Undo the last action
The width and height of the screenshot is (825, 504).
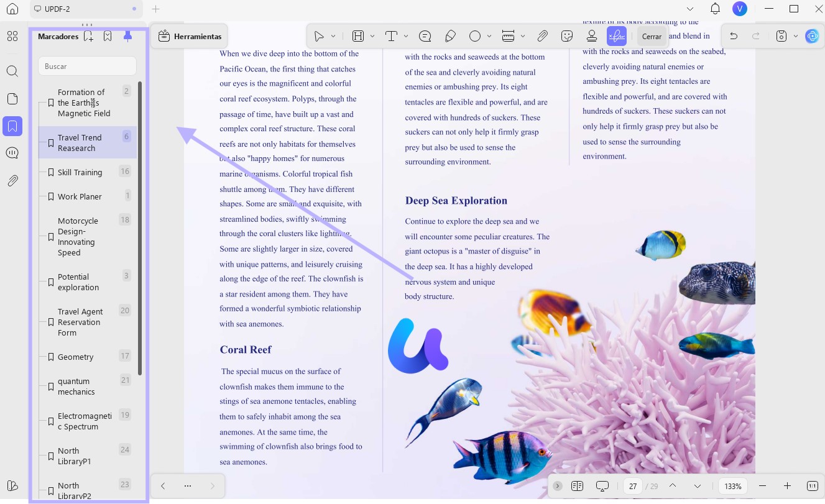(734, 37)
